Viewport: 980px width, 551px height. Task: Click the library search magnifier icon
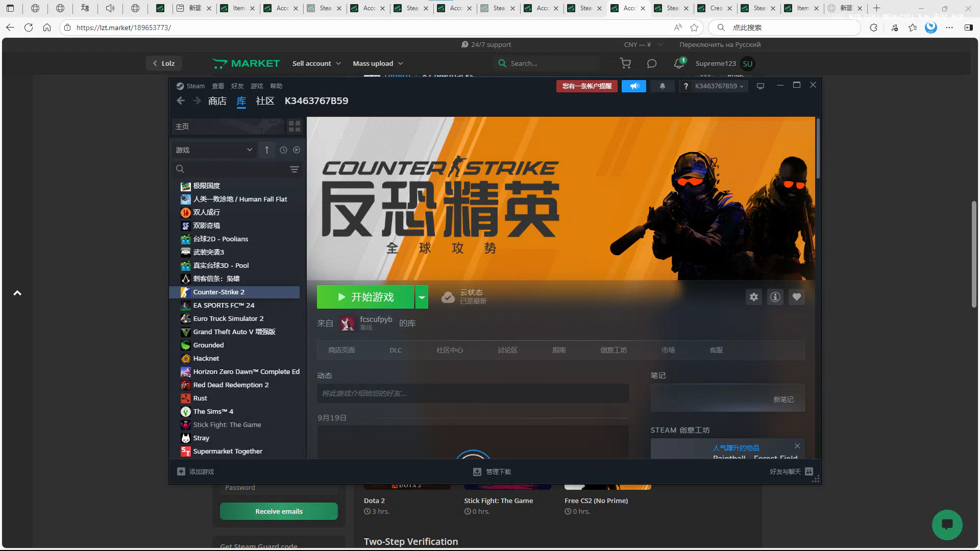180,169
